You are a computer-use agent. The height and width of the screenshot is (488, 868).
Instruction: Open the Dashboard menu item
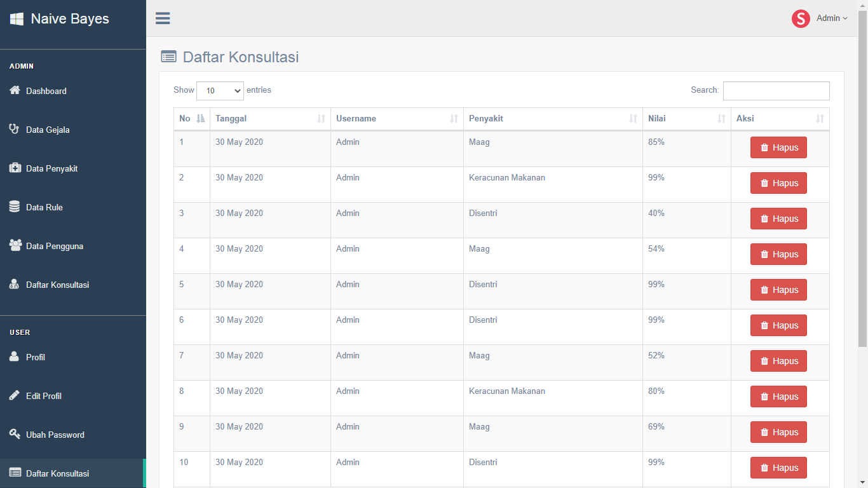(x=73, y=91)
